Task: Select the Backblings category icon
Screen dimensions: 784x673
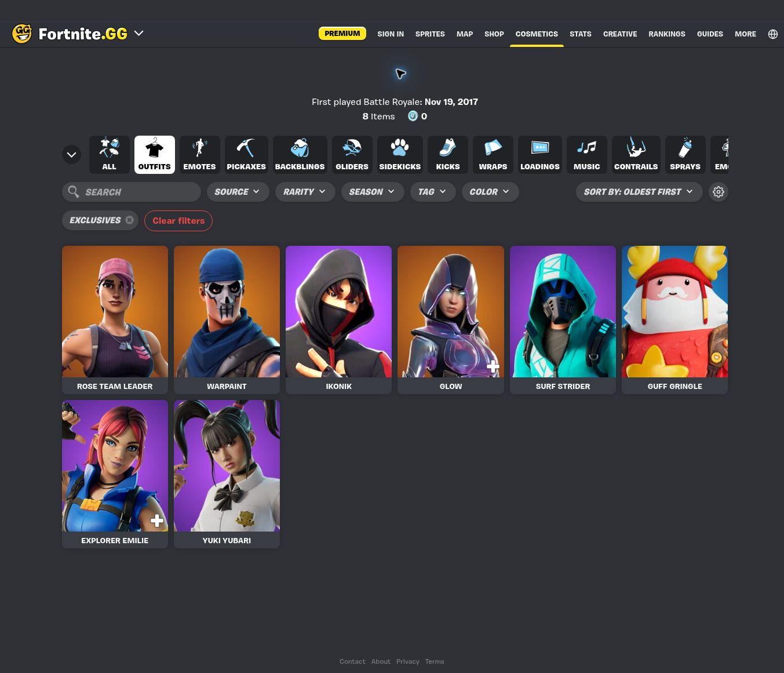Action: (300, 154)
